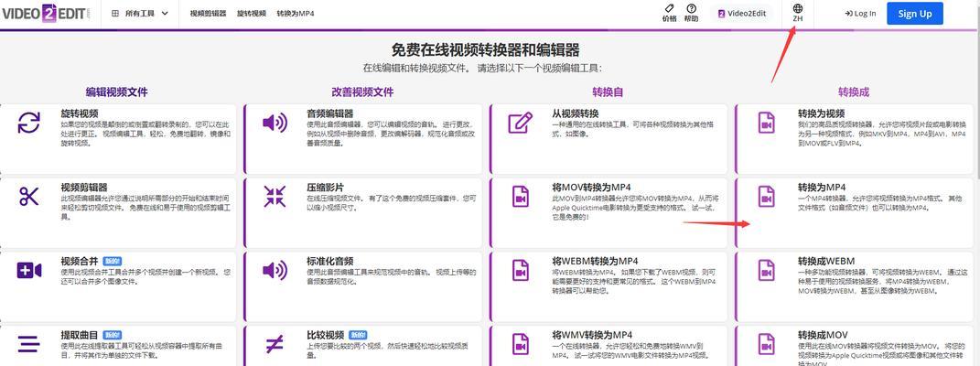Click the grid icon beside 所有工具

[115, 13]
